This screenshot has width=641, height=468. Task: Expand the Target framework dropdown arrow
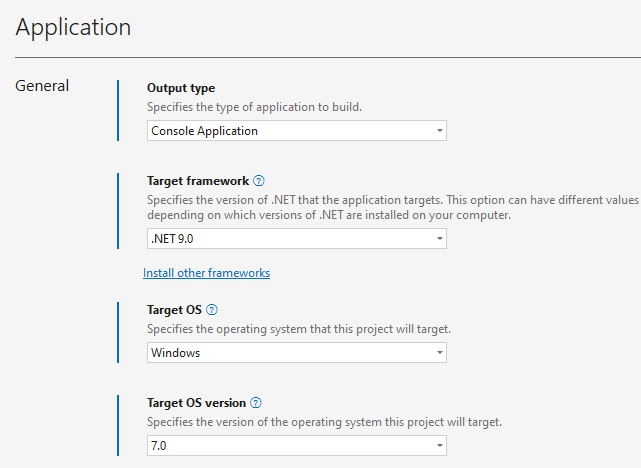pyautogui.click(x=439, y=239)
